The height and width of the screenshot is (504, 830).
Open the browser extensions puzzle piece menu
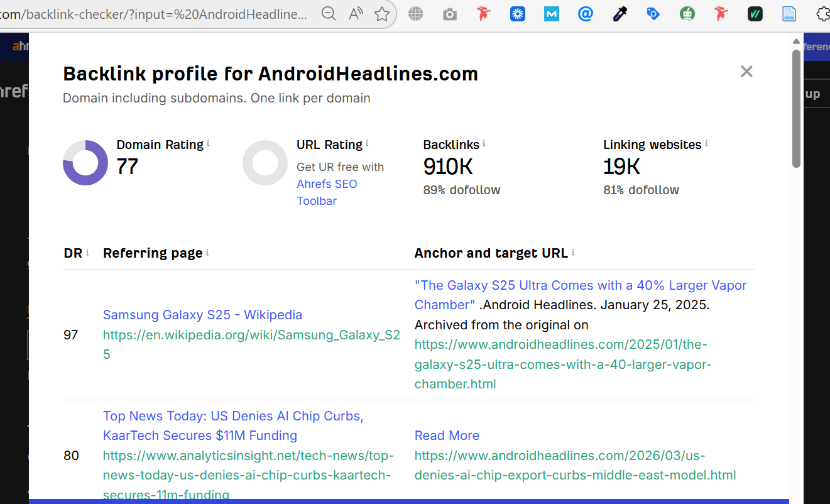(x=823, y=13)
